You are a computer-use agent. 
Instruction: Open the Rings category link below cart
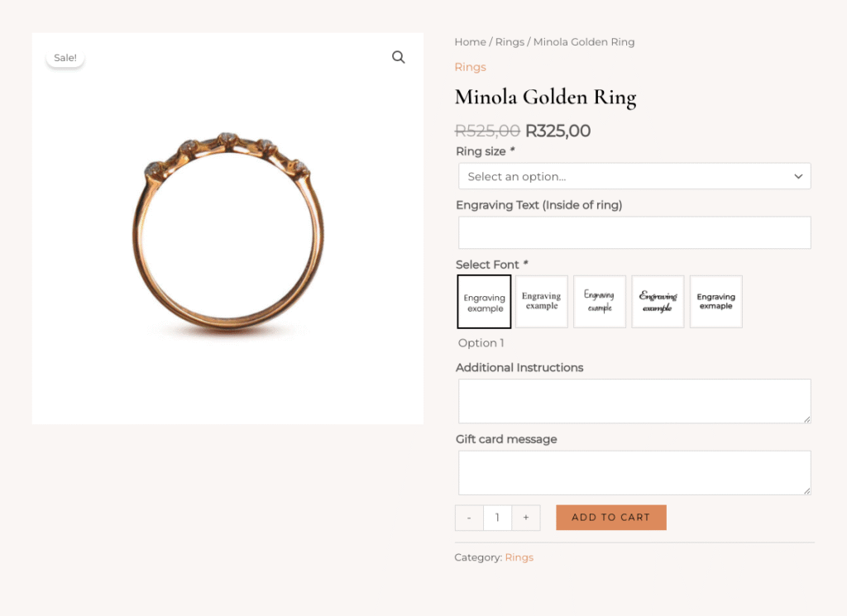519,557
